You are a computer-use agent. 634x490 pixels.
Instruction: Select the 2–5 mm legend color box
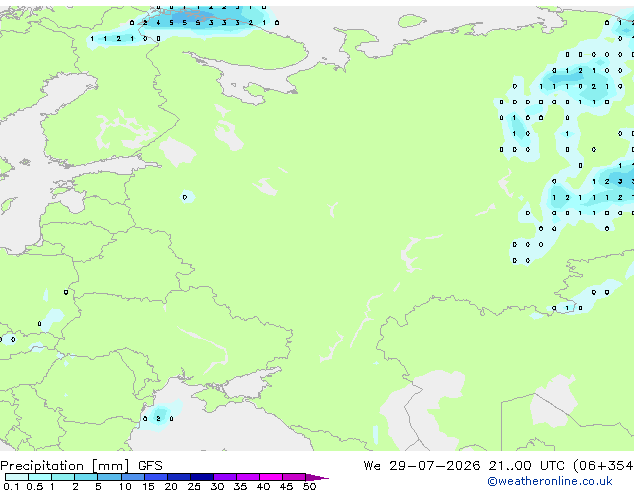86,477
